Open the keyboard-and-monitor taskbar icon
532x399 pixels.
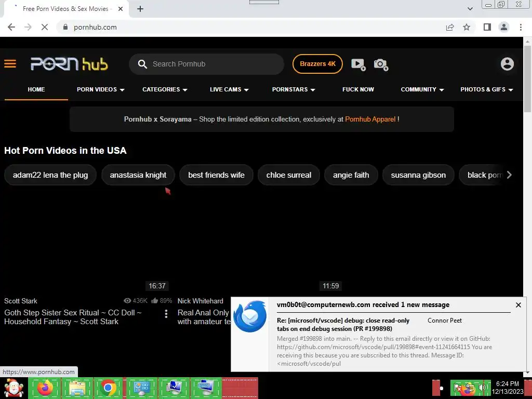pos(205,388)
